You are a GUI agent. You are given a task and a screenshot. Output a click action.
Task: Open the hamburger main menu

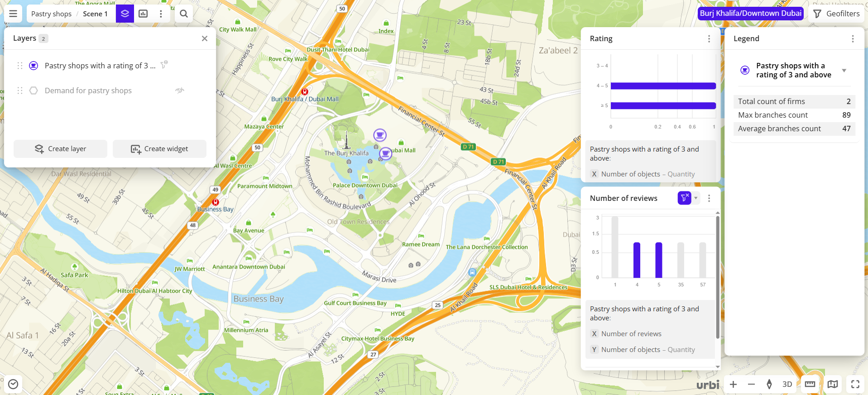click(x=13, y=14)
